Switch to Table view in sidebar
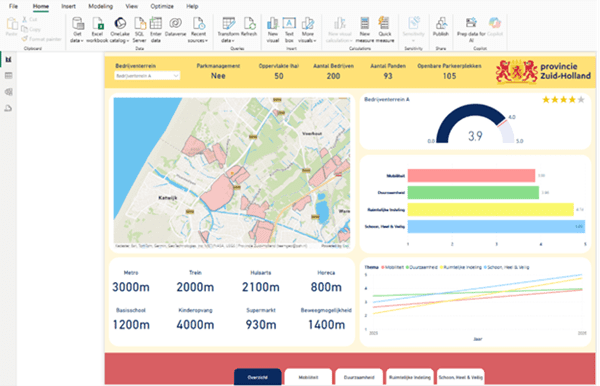 [x=8, y=76]
